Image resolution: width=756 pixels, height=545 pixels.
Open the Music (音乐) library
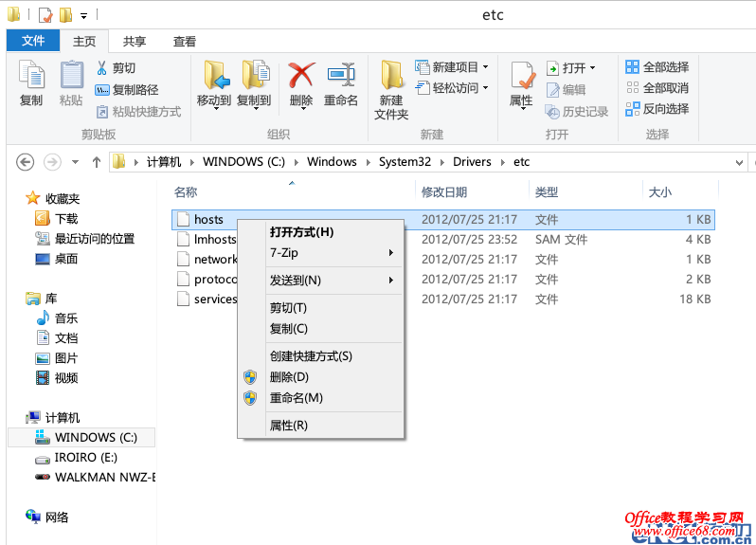coord(57,318)
